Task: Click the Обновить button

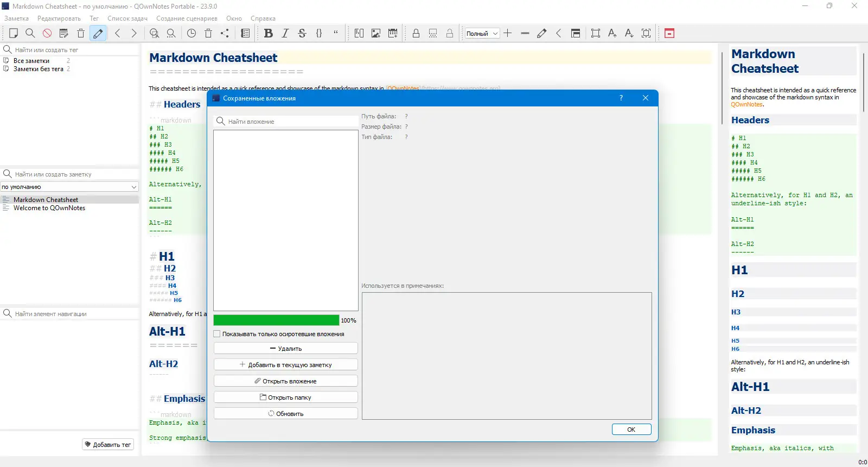Action: [286, 414]
